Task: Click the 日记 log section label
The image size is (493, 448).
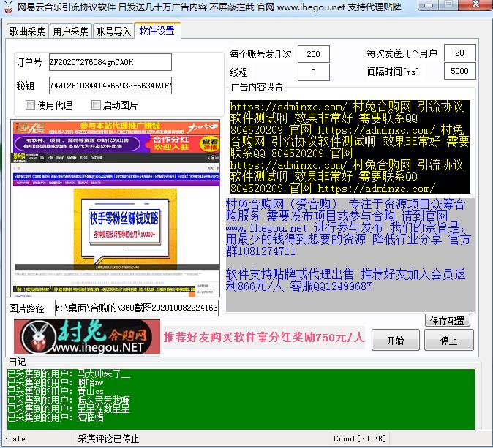Action: point(17,362)
